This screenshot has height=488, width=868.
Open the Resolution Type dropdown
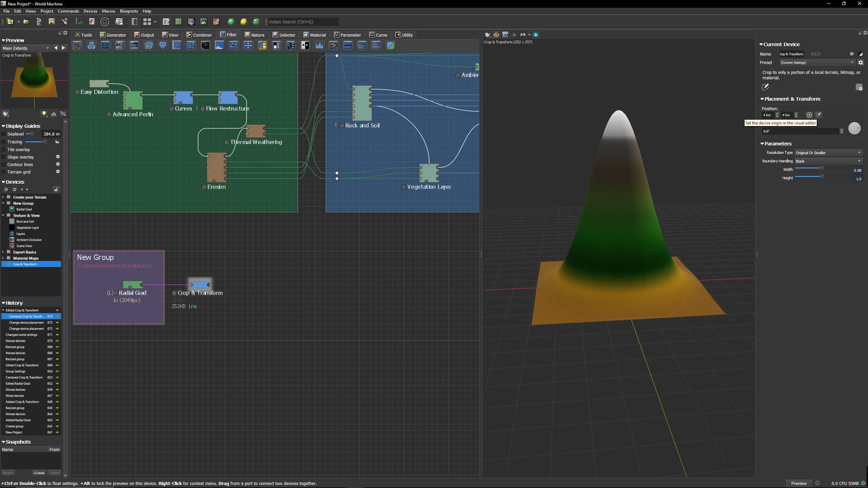(828, 153)
